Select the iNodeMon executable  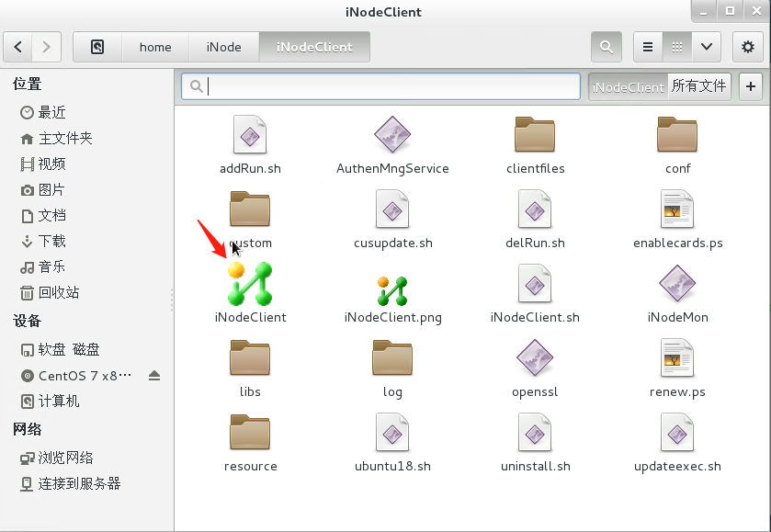[x=677, y=284]
